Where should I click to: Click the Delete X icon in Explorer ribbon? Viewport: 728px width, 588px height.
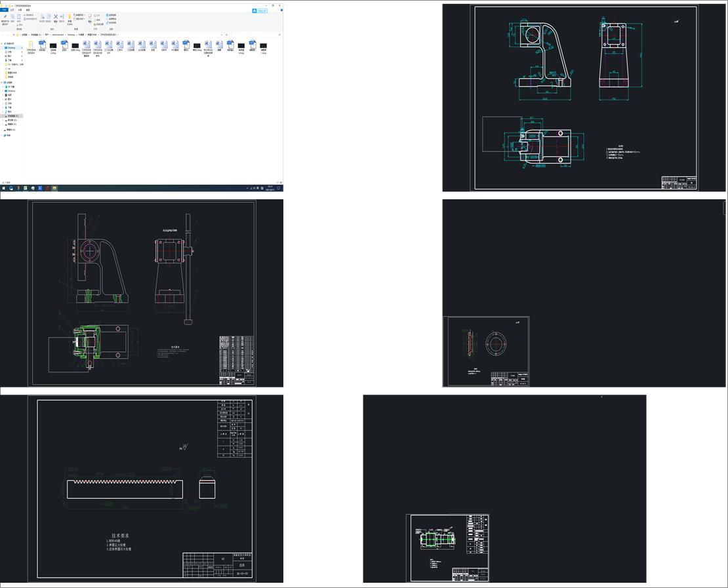[x=56, y=16]
